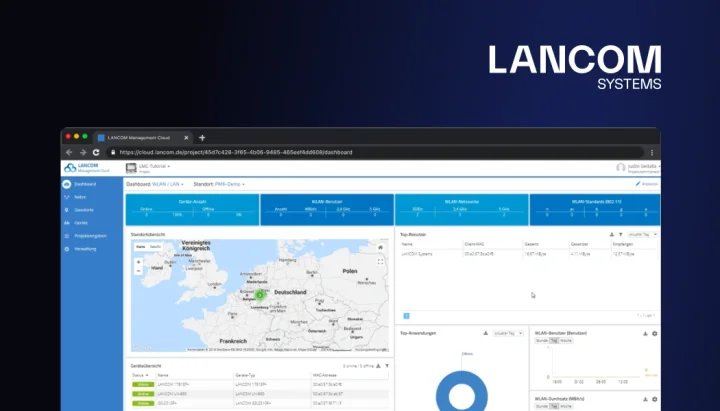Screen dimensions: 720x411
Task: Download Geräteübersicht table data
Action: click(x=378, y=366)
